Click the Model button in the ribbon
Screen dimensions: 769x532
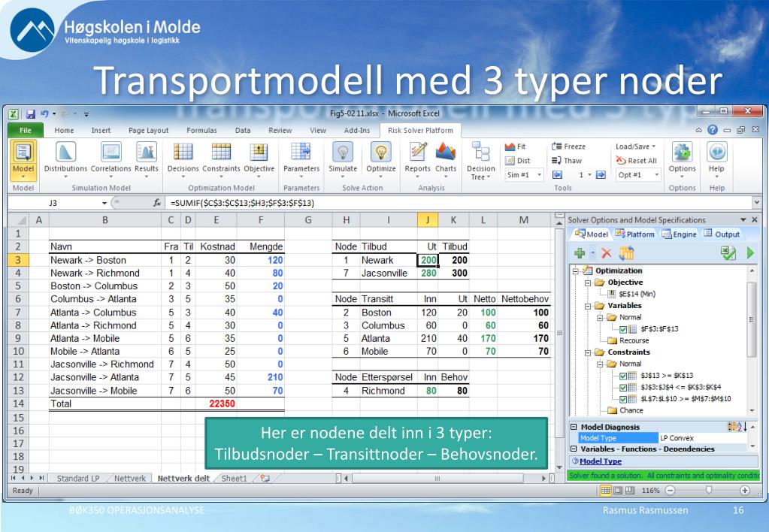[x=23, y=160]
